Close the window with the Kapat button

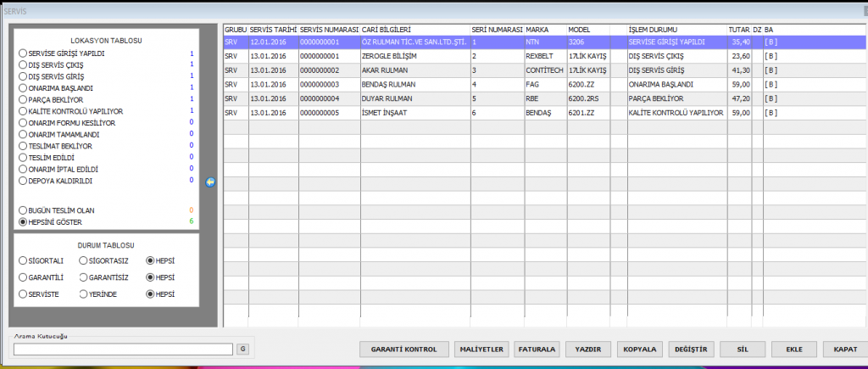point(843,349)
